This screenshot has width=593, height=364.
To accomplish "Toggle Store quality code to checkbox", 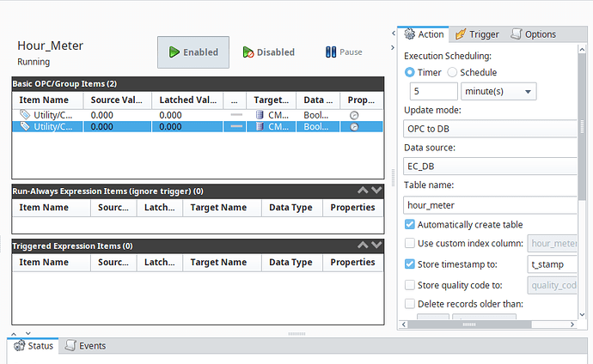I will [x=410, y=285].
